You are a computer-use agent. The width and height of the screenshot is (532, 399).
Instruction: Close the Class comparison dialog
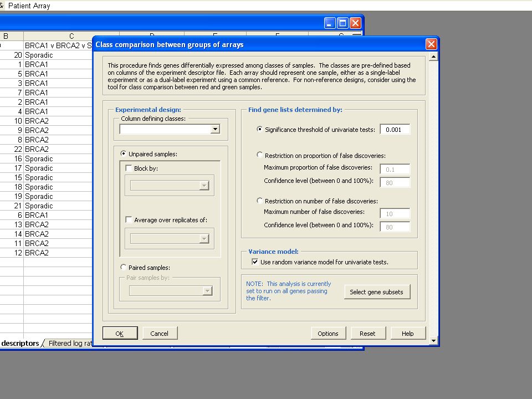pos(431,44)
